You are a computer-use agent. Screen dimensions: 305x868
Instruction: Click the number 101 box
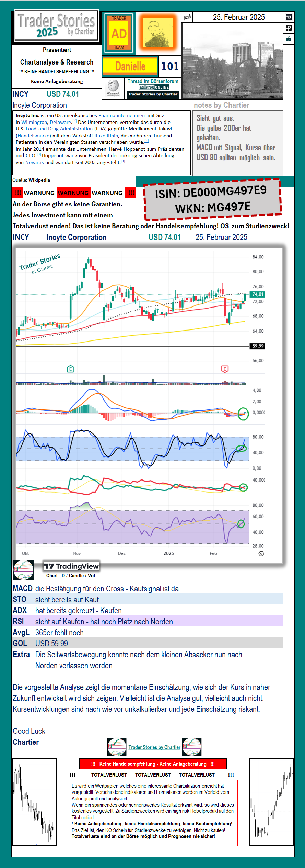click(x=170, y=66)
